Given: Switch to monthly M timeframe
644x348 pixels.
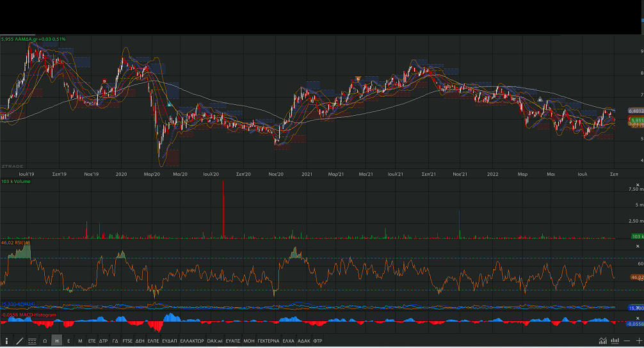Looking at the screenshot, I should [80, 341].
